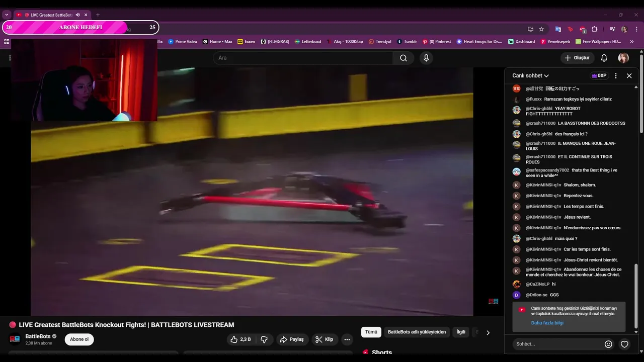Expand the tab search dropdown arrow
The height and width of the screenshot is (362, 644).
7,15
